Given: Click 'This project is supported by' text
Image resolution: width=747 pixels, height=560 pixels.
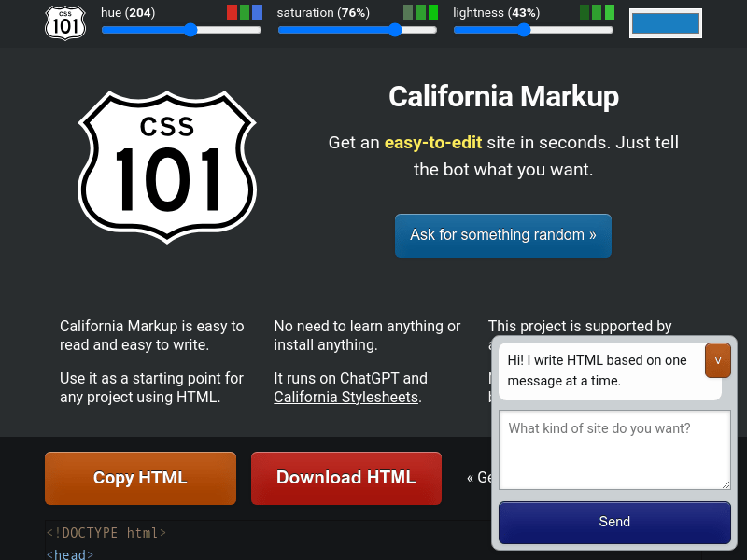Looking at the screenshot, I should (x=580, y=326).
